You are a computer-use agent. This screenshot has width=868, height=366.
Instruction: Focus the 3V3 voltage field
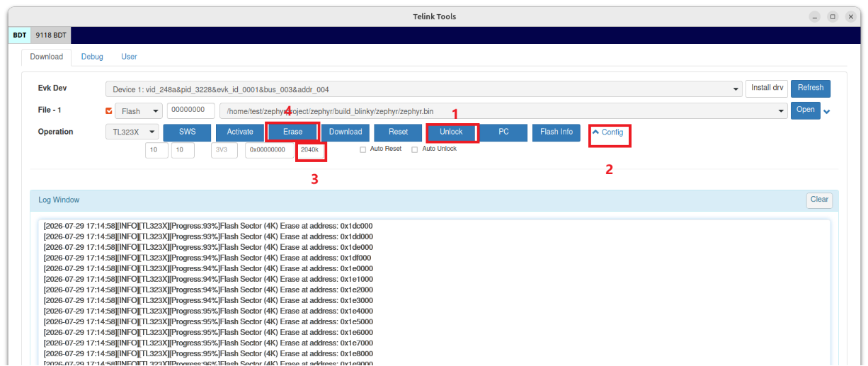(x=224, y=150)
